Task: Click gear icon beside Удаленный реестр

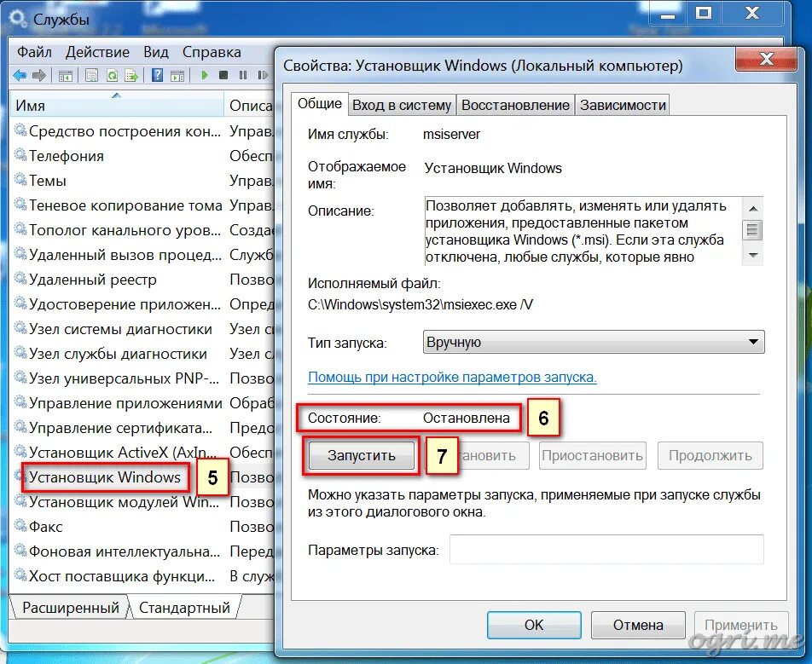Action: tap(20, 279)
